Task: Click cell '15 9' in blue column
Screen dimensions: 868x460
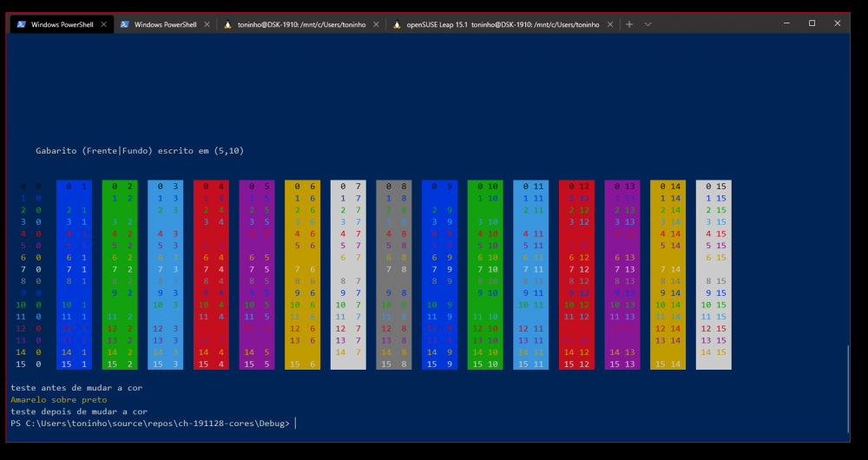Action: [439, 365]
